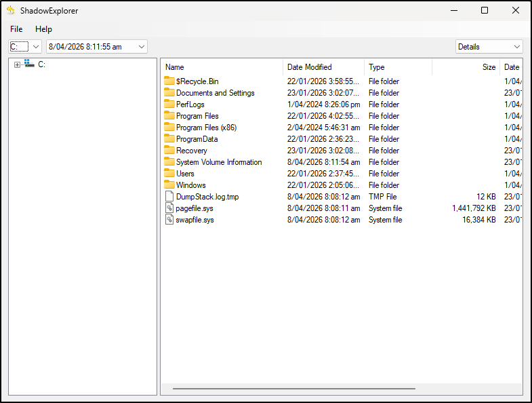Click the Windows folder icon

(x=169, y=185)
